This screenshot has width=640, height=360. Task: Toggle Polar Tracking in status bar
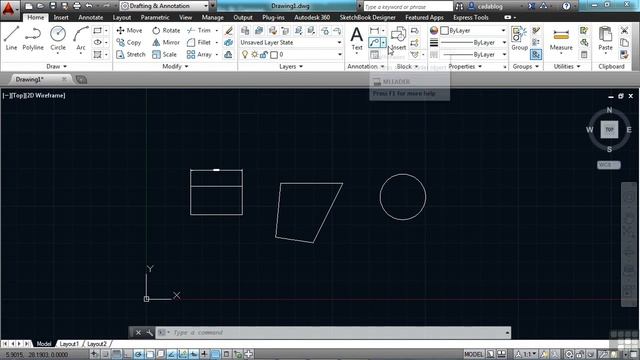[x=138, y=354]
